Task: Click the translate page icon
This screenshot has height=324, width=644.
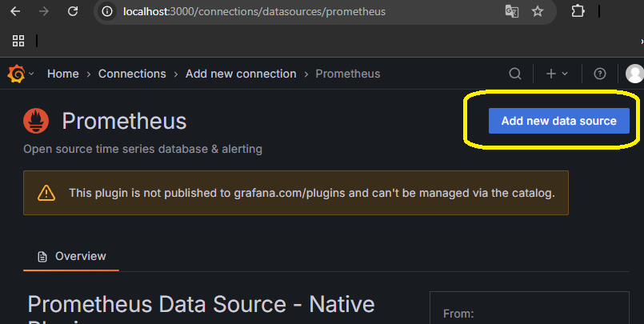Action: click(x=511, y=12)
